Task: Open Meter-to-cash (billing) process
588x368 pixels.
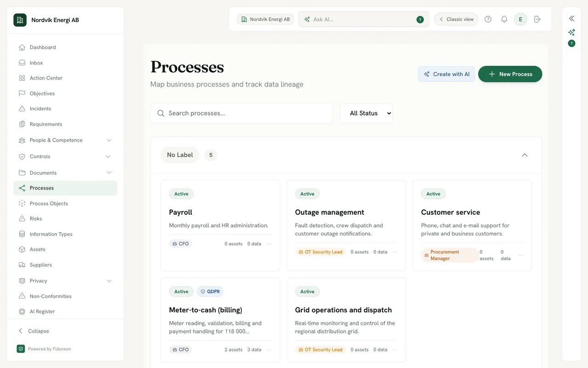Action: [x=205, y=310]
